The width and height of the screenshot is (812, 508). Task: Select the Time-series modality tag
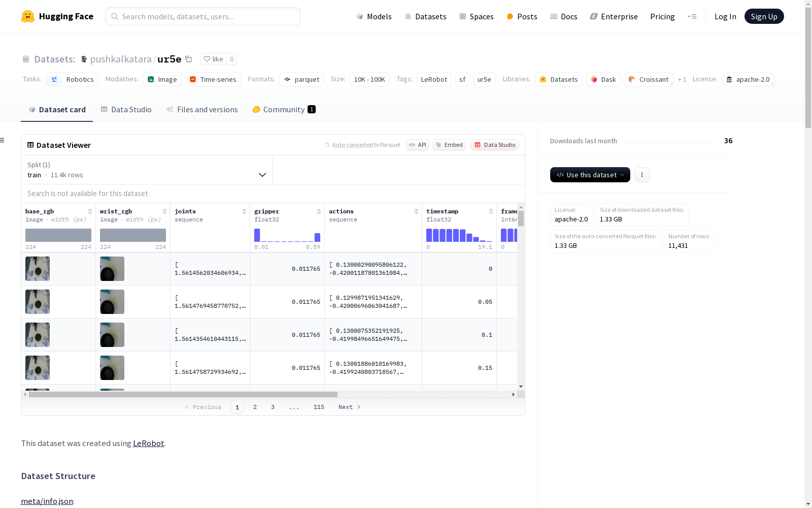[213, 79]
